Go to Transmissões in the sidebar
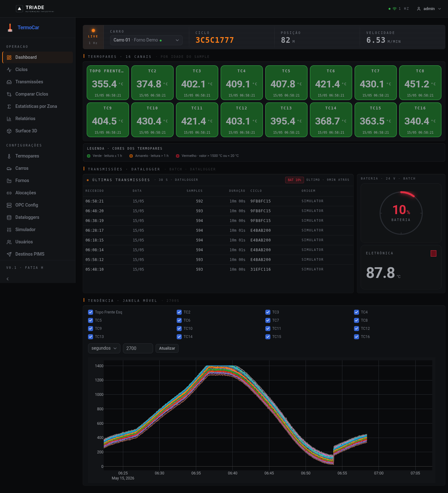The height and width of the screenshot is (493, 448). click(x=37, y=82)
